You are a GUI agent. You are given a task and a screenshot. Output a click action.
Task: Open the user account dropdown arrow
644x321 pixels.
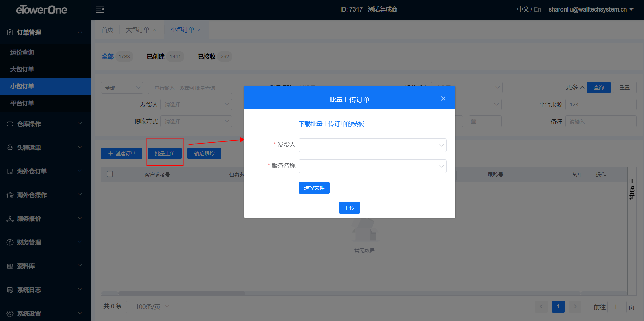[631, 10]
